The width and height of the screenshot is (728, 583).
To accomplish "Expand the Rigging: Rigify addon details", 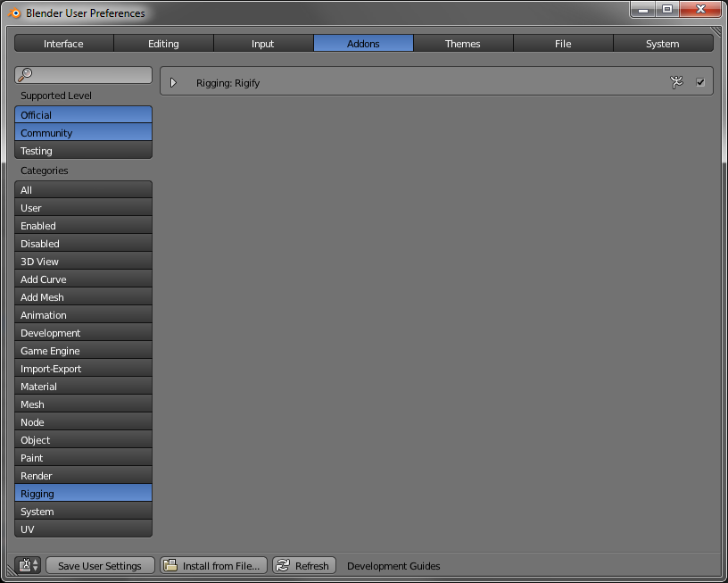I will tap(173, 83).
